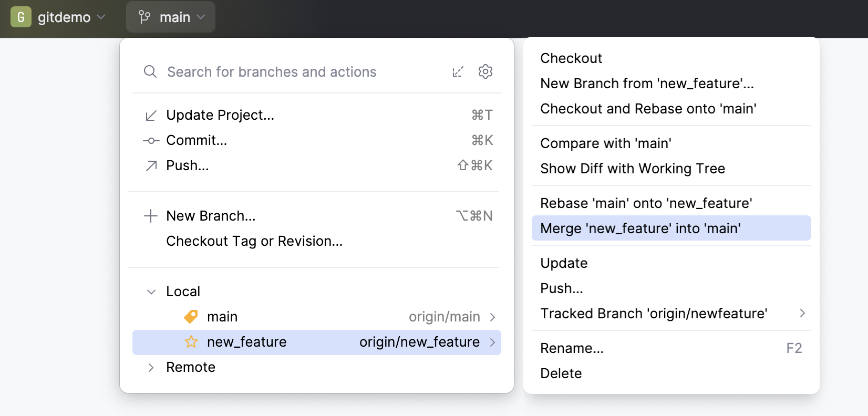Click the Update Project arrow icon
This screenshot has height=416, width=868.
(x=151, y=115)
